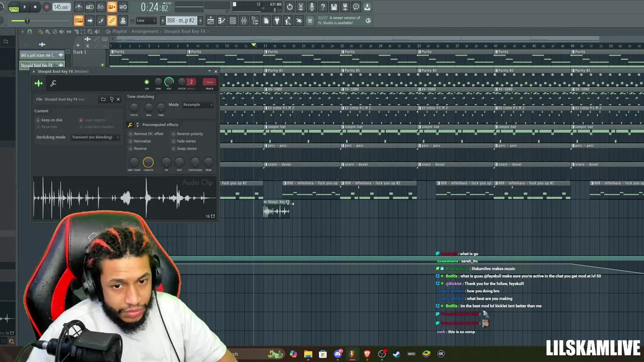Open Declicking mode Transient dropdown
Screen dimensions: 644x362
coord(95,137)
